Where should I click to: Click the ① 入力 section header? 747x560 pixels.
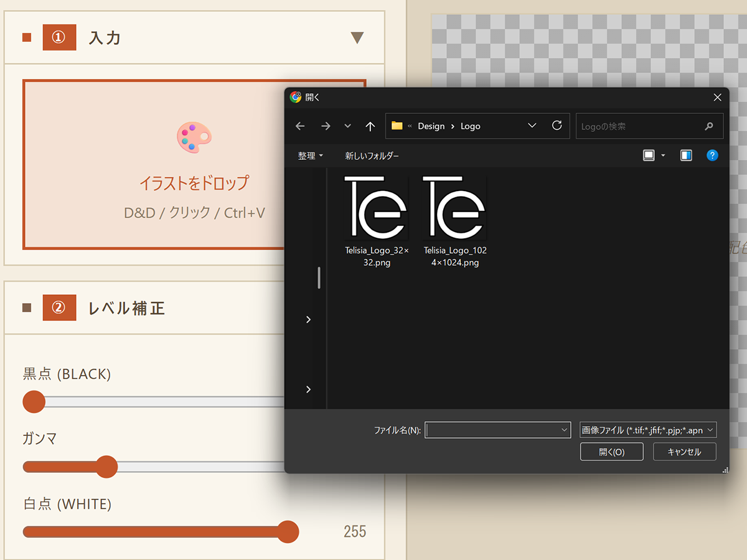pyautogui.click(x=194, y=37)
